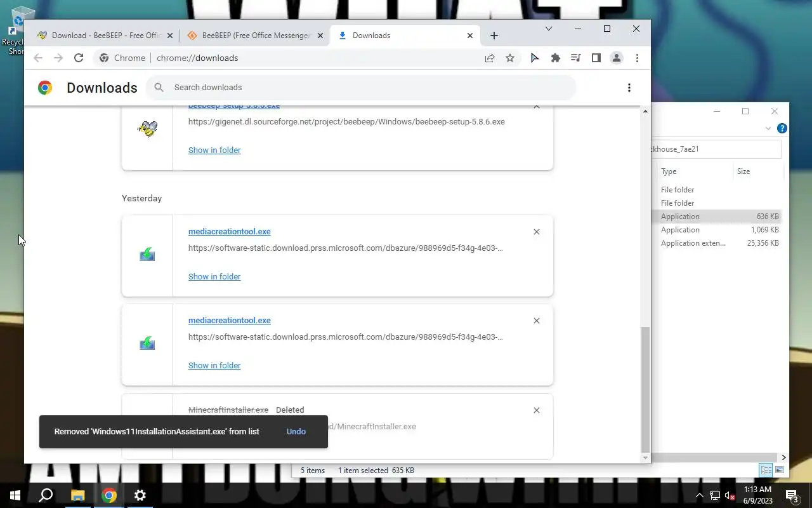
Task: Click the browser forward arrow
Action: coord(58,58)
